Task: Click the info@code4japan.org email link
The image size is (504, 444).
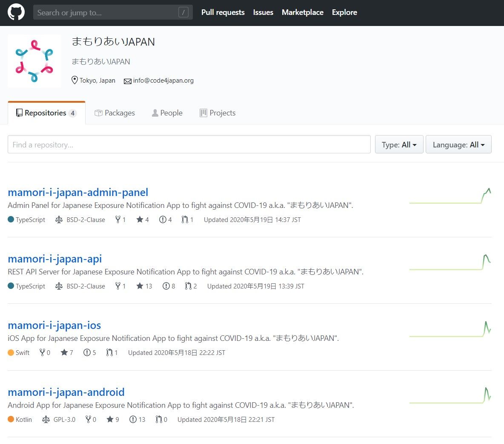Action: tap(163, 81)
